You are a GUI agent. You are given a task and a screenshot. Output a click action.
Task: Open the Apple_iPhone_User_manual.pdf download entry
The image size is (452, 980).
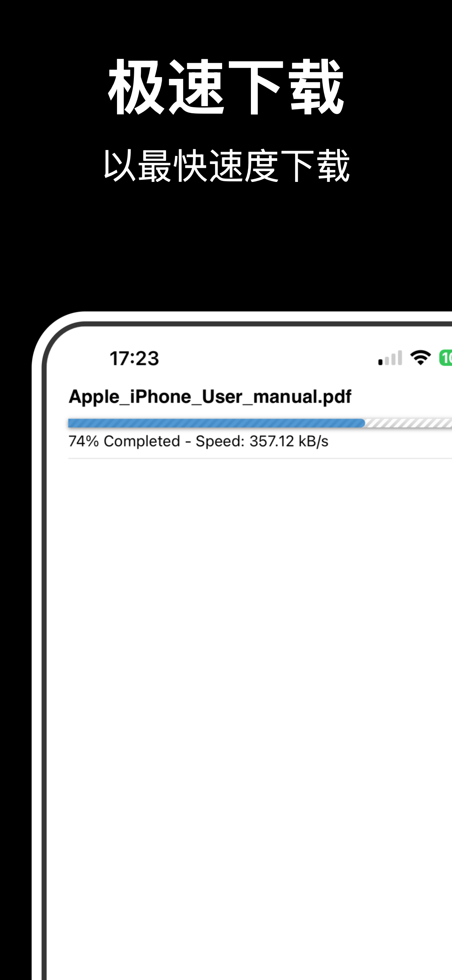[260, 418]
